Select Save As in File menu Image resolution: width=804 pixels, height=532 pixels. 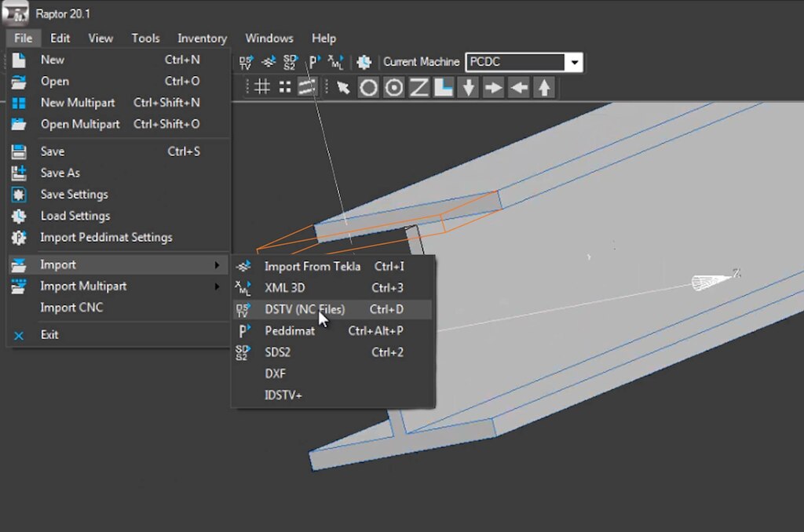coord(60,173)
